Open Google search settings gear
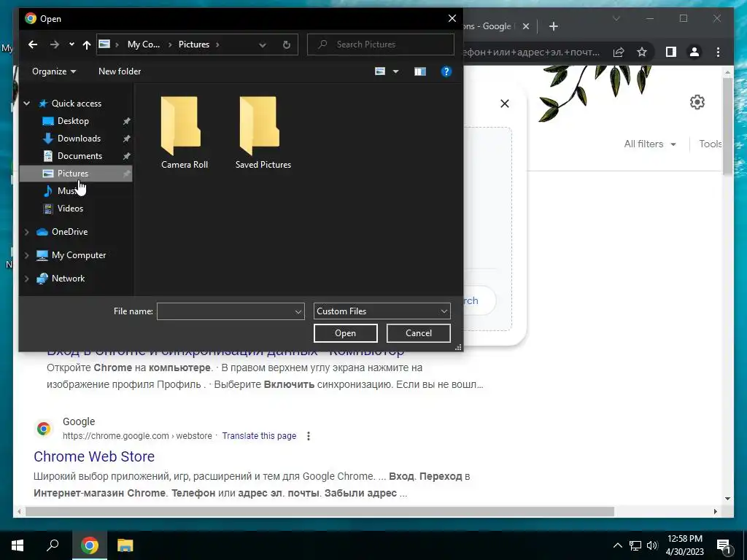This screenshot has height=560, width=747. [x=697, y=102]
